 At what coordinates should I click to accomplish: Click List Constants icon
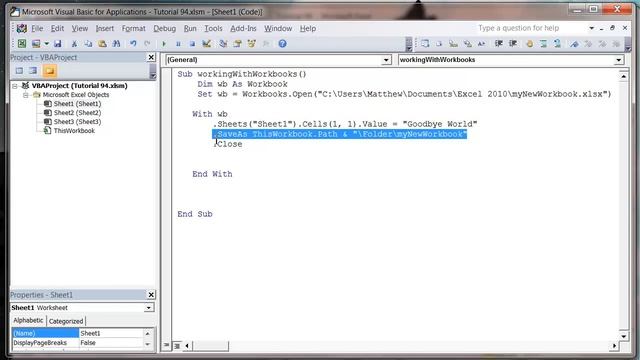tap(439, 44)
